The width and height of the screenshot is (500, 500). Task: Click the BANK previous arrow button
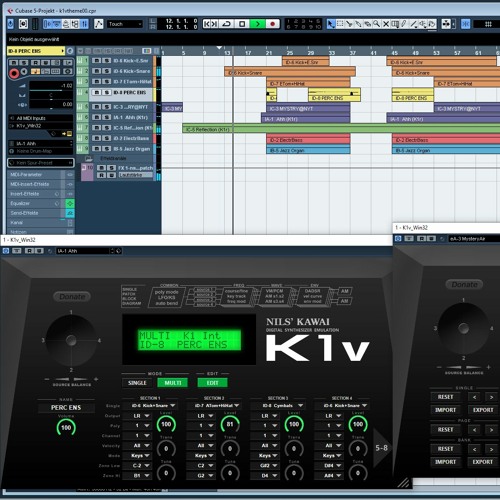coord(474,449)
